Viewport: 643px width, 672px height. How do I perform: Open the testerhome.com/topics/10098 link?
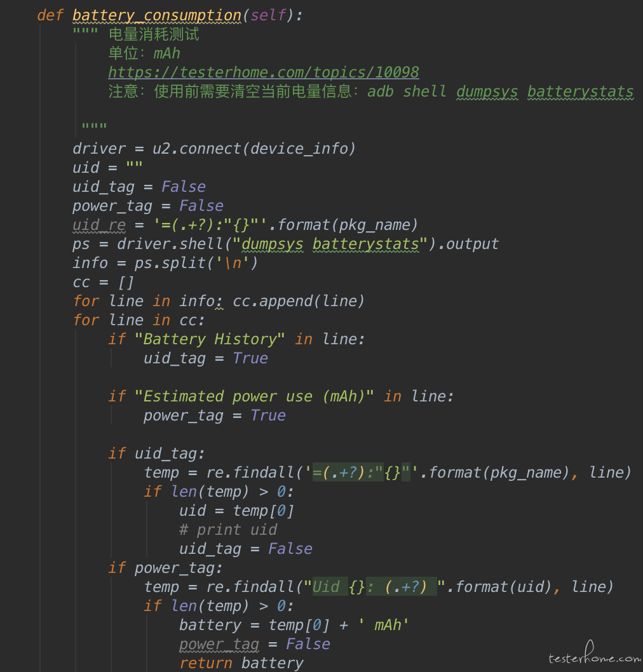pyautogui.click(x=263, y=72)
